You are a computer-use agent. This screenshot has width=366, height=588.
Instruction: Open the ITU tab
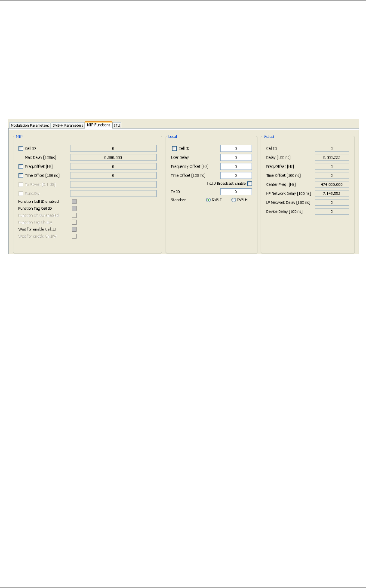117,125
